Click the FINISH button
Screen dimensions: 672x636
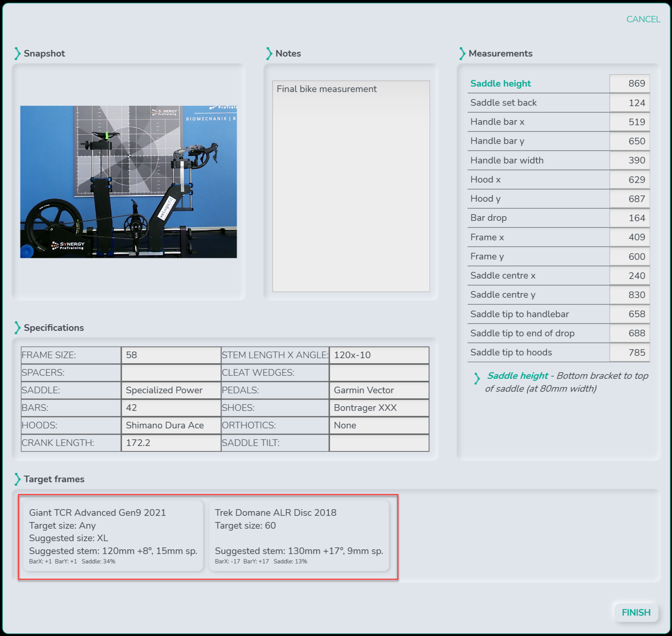(636, 613)
